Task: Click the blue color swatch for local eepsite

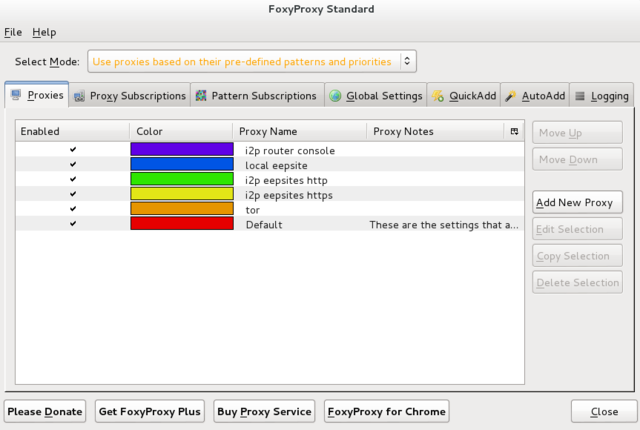Action: (x=182, y=164)
